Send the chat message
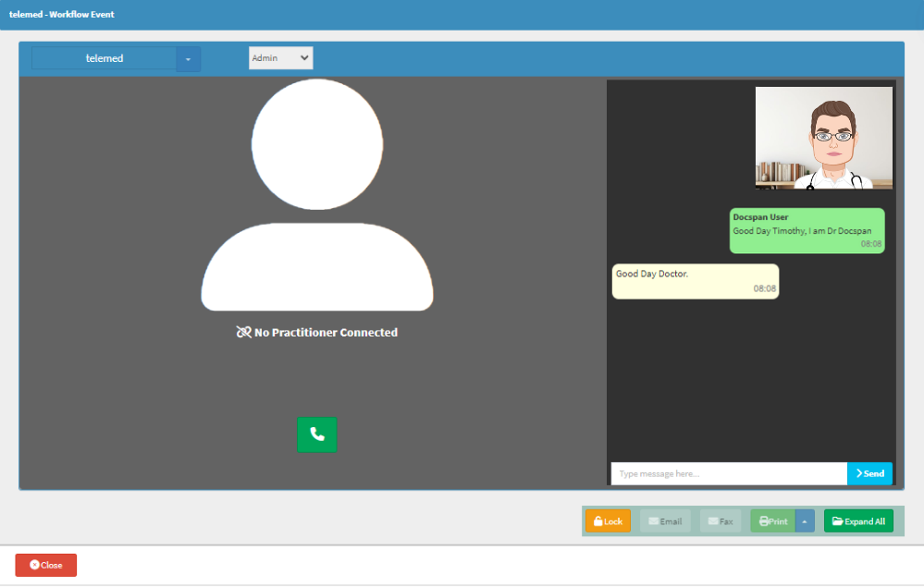 click(x=869, y=473)
